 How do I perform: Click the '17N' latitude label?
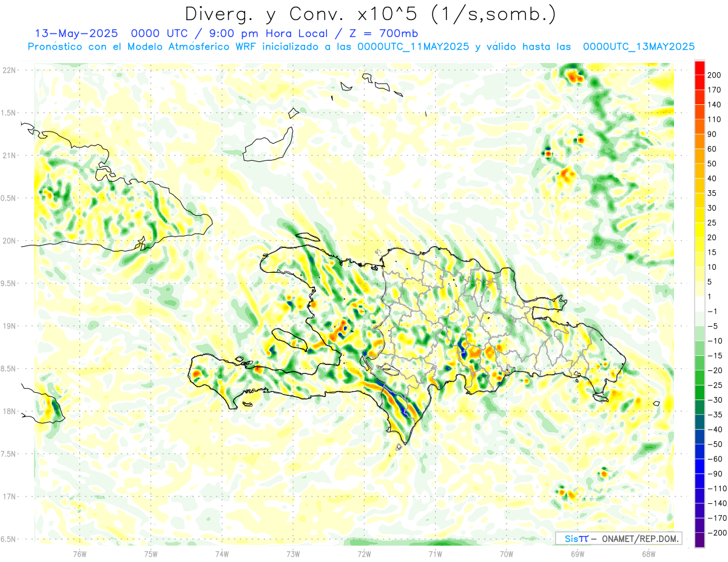10,497
